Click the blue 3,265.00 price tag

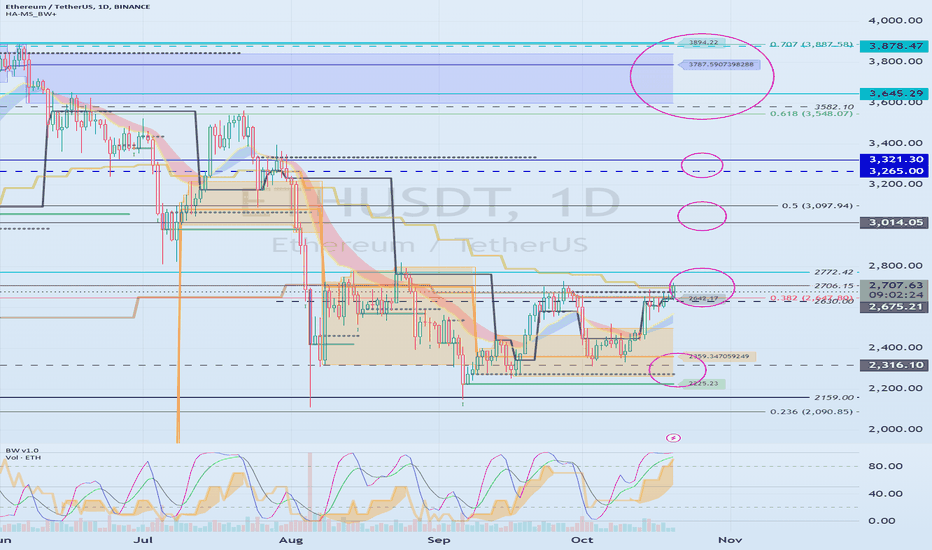[895, 171]
